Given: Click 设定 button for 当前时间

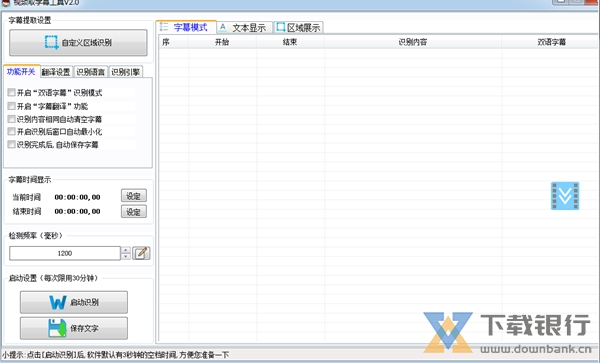Looking at the screenshot, I should 134,196.
